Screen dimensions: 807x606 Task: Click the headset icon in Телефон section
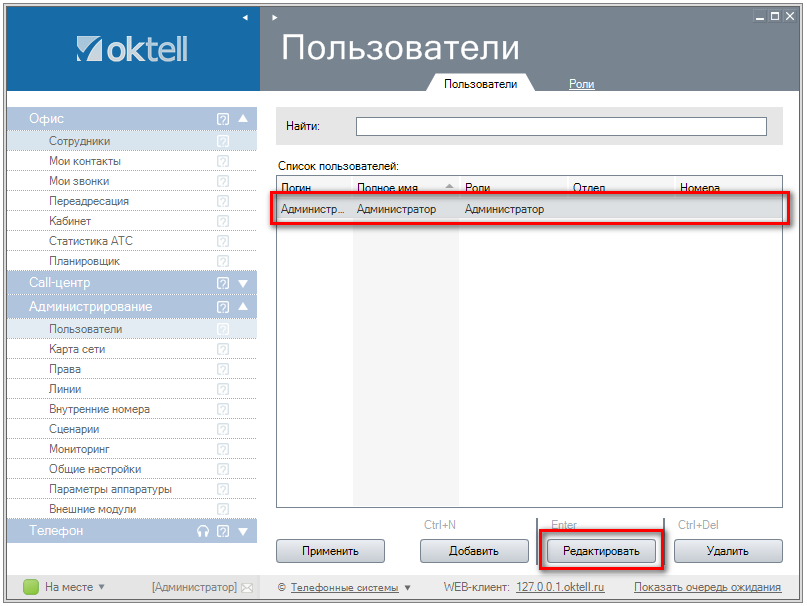coord(203,531)
